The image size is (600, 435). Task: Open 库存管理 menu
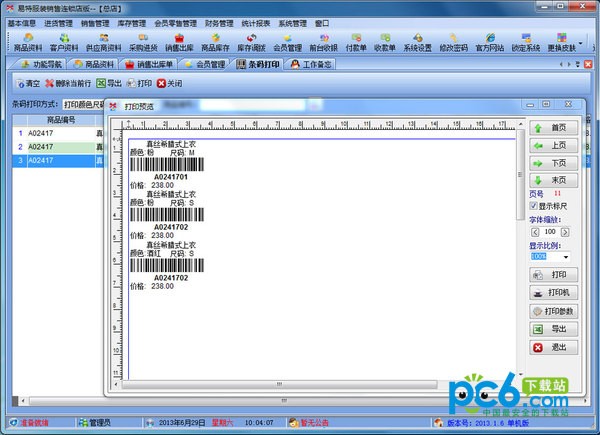pos(132,24)
